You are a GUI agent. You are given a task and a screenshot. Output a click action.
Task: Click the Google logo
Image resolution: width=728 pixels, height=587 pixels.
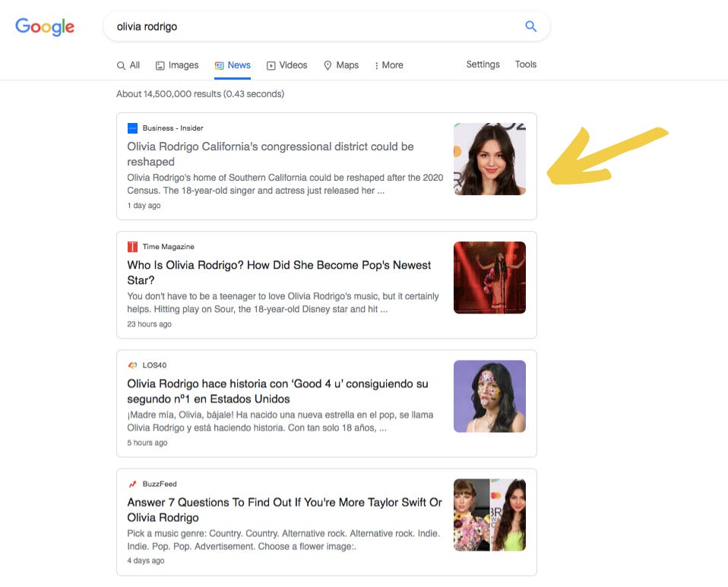click(x=45, y=27)
